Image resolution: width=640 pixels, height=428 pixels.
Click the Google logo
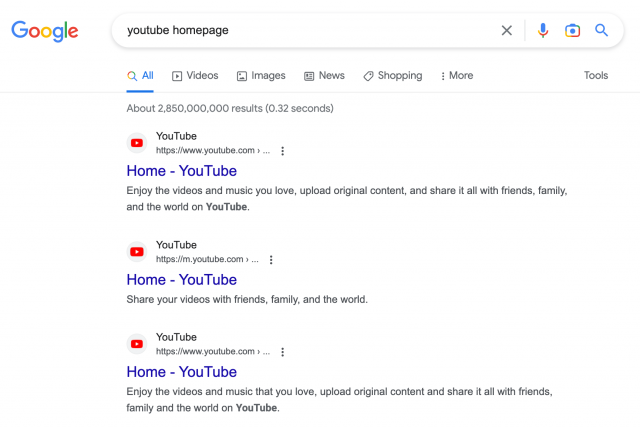coord(45,31)
